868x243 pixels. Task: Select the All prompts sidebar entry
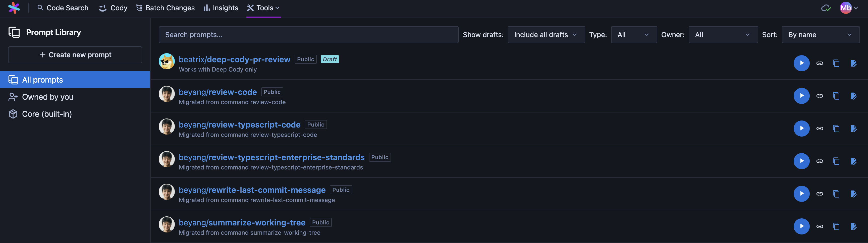[42, 80]
